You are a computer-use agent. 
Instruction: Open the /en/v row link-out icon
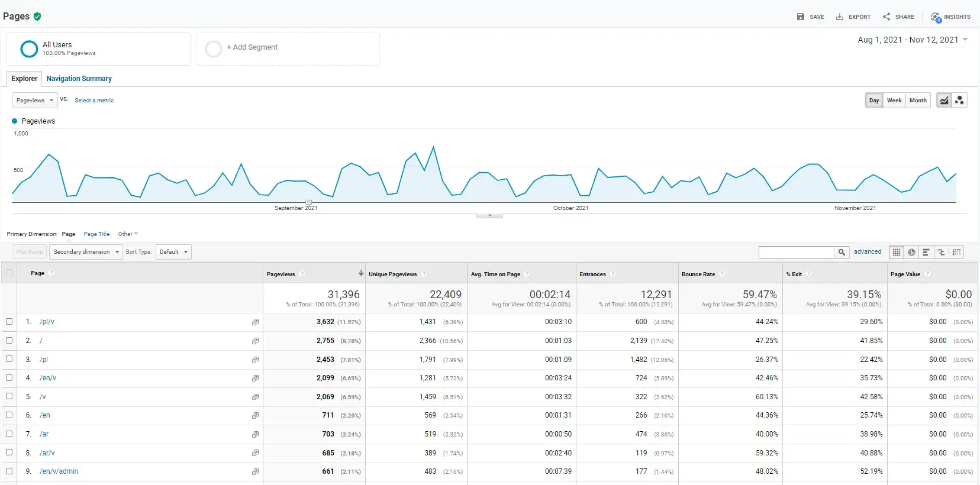[255, 378]
